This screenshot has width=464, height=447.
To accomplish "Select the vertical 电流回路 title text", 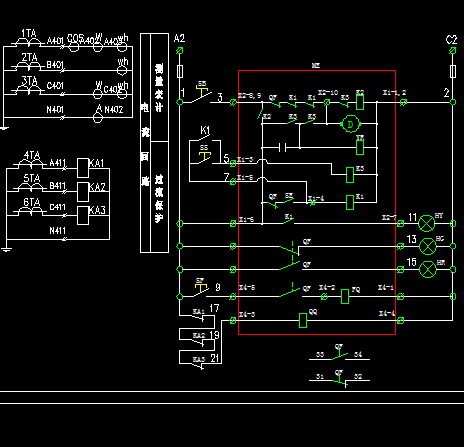I will pyautogui.click(x=145, y=144).
